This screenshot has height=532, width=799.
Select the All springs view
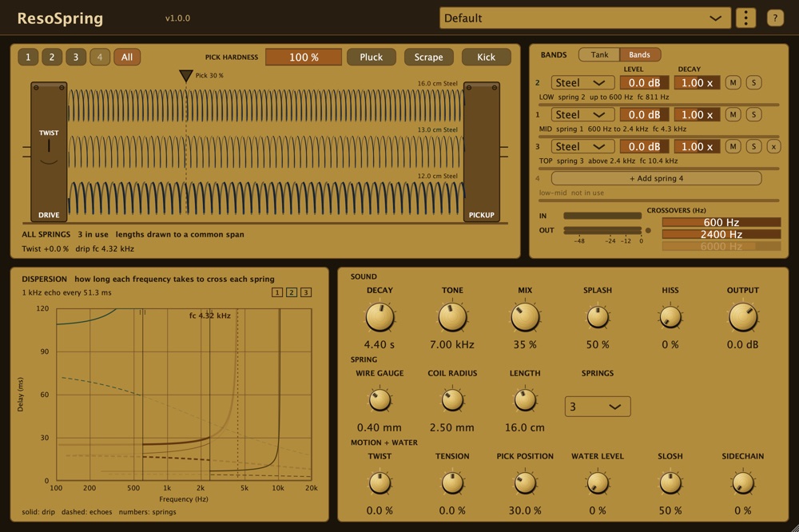[x=127, y=57]
